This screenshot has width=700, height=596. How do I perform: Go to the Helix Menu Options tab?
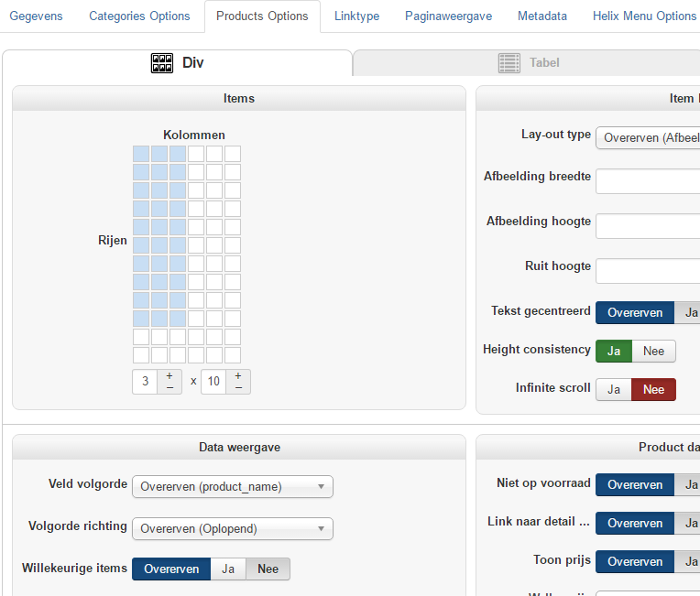[x=644, y=16]
